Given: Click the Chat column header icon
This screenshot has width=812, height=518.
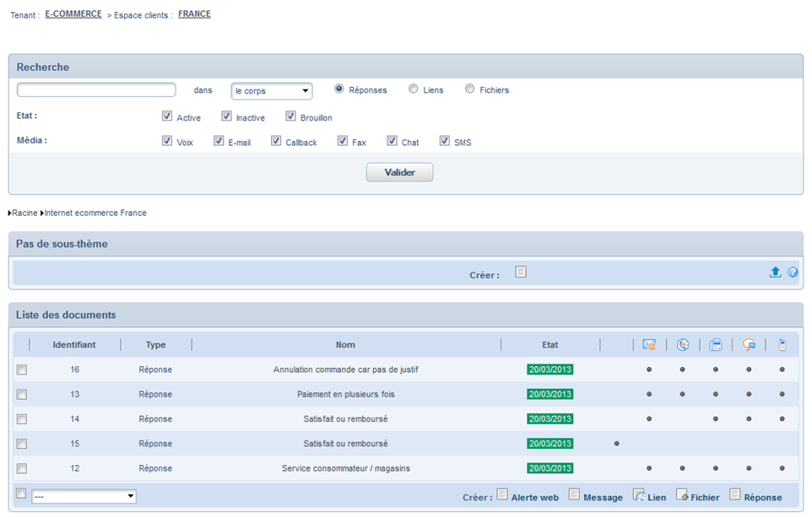Looking at the screenshot, I should 749,345.
